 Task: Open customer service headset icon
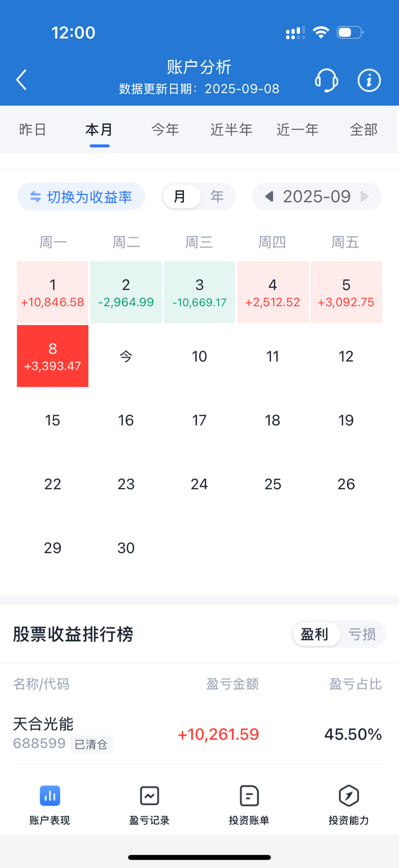[326, 81]
